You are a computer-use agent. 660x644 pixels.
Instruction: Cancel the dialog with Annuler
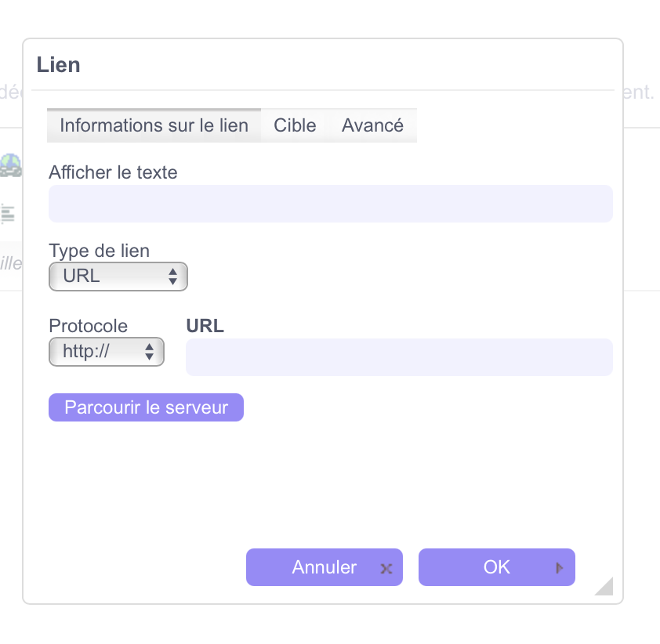coord(324,567)
